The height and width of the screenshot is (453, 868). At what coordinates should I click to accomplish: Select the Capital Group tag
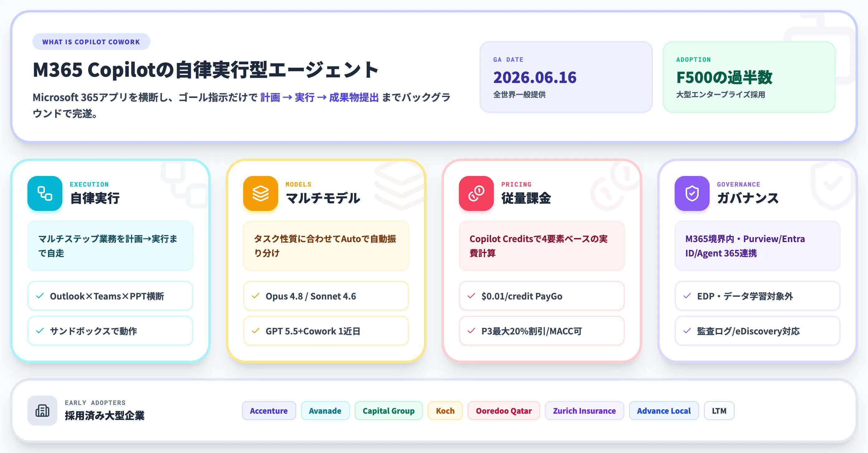pos(388,411)
